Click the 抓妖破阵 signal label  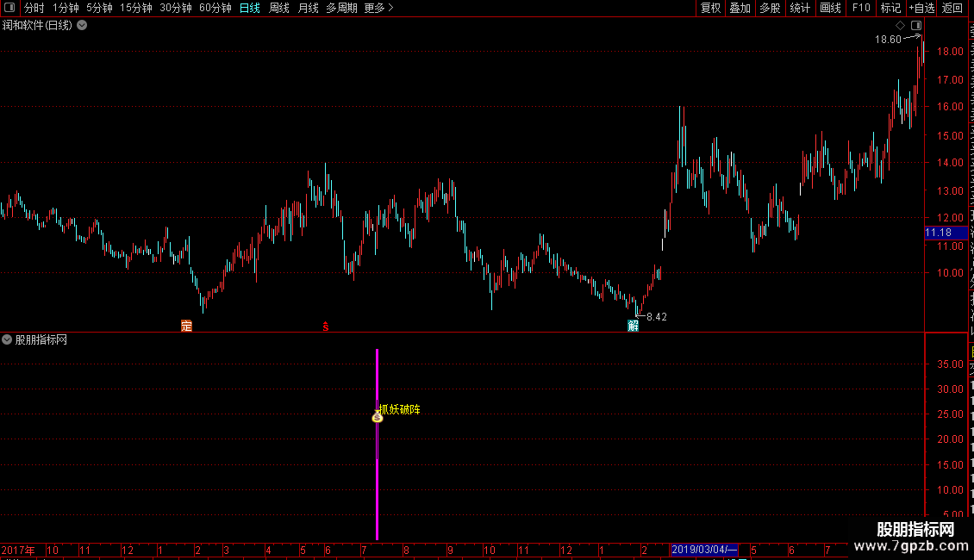coord(399,410)
